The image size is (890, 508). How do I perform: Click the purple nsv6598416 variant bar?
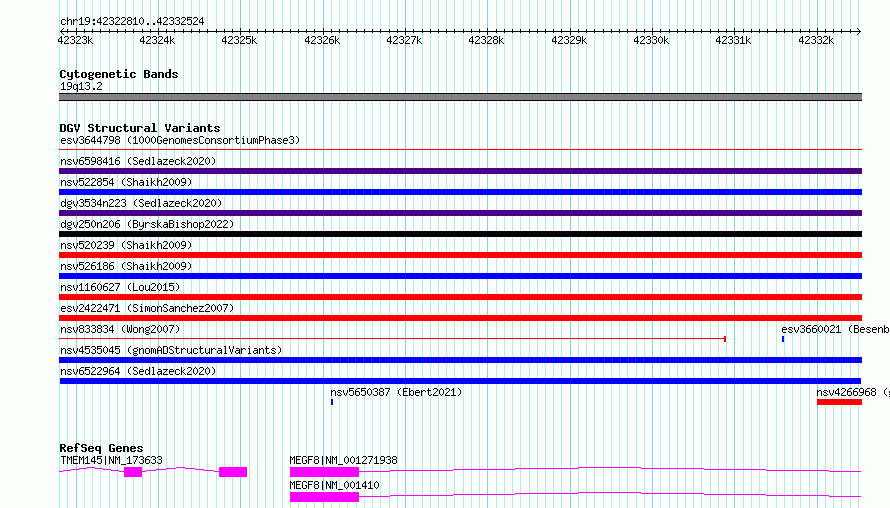pyautogui.click(x=460, y=171)
